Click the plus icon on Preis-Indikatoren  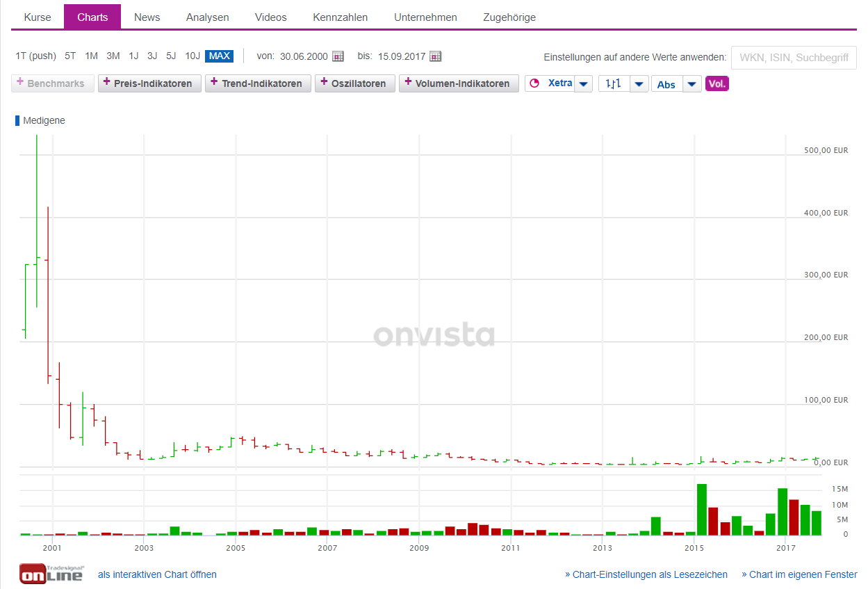point(106,83)
